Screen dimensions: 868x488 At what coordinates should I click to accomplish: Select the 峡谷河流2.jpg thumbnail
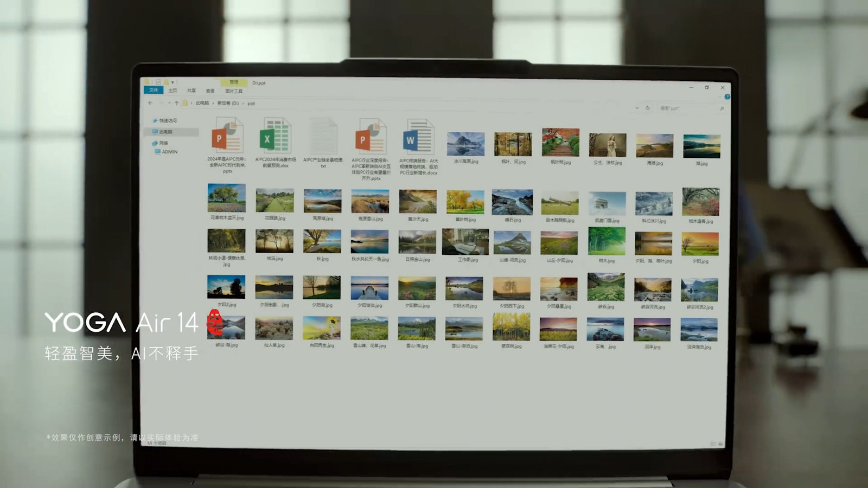(700, 290)
